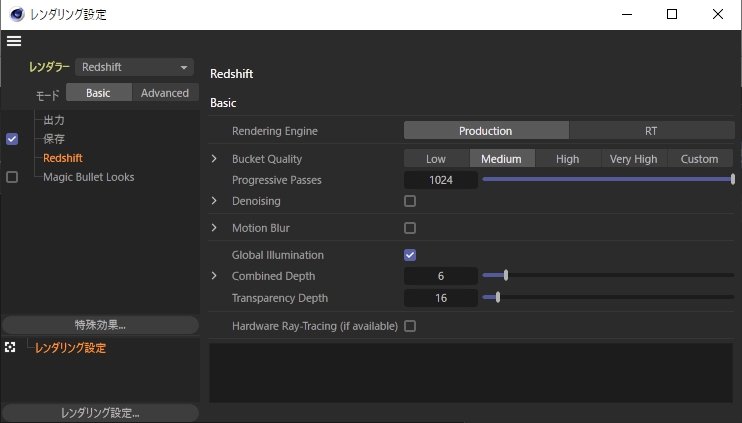This screenshot has height=423, width=742.
Task: Click the Transparency Depth slider
Action: click(608, 297)
